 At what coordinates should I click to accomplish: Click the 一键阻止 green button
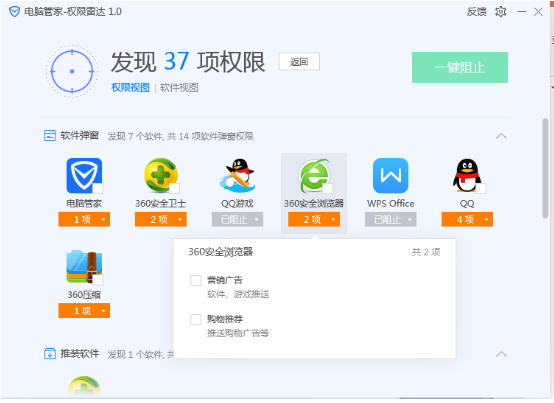pos(460,67)
